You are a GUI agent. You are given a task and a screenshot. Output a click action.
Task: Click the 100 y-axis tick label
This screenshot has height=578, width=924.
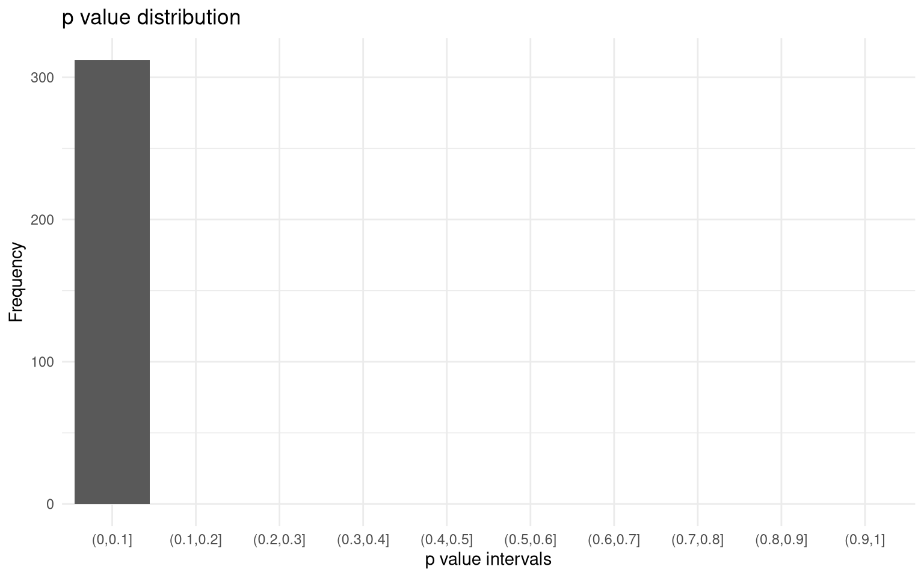pos(42,362)
